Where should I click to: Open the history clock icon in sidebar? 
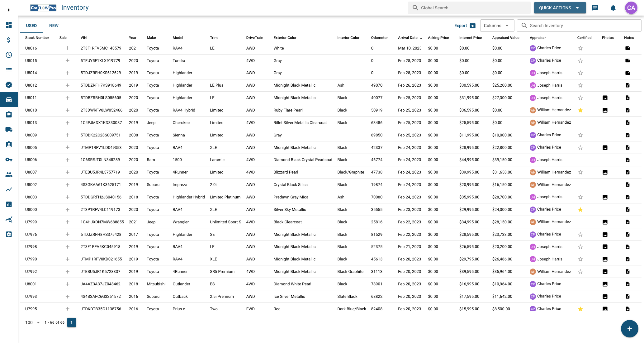click(9, 55)
